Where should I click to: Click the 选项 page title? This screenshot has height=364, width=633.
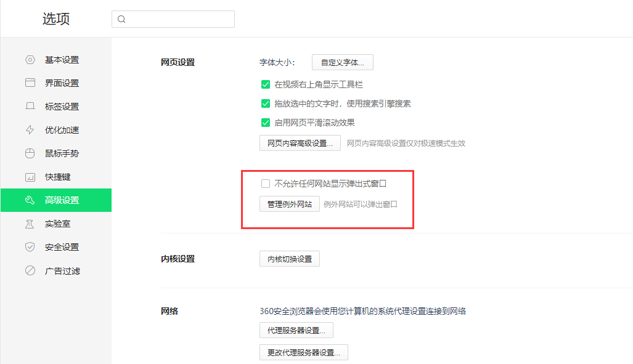56,18
